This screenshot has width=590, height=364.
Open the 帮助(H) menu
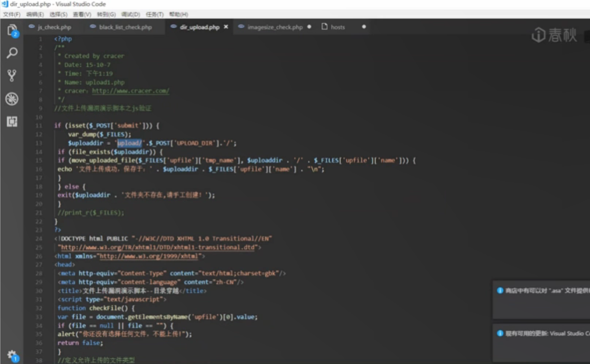point(178,14)
